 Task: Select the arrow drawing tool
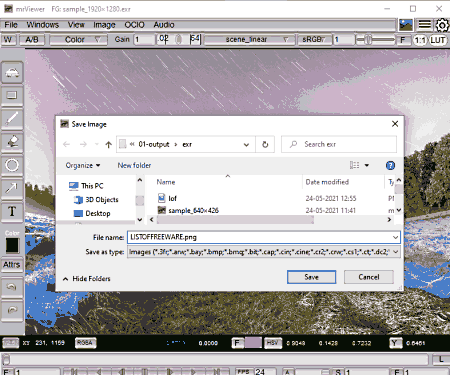[x=12, y=188]
